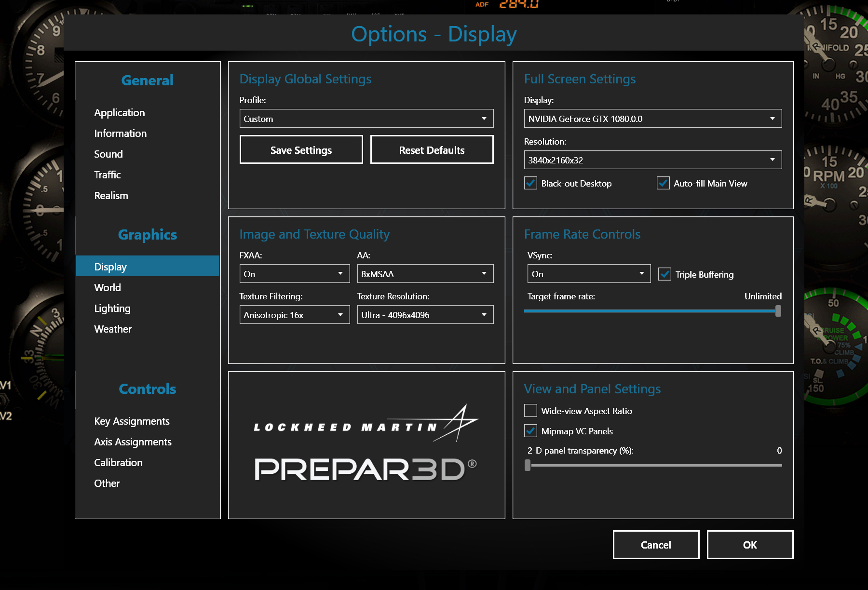
Task: Click the Prepar3D logo image
Action: point(366,469)
